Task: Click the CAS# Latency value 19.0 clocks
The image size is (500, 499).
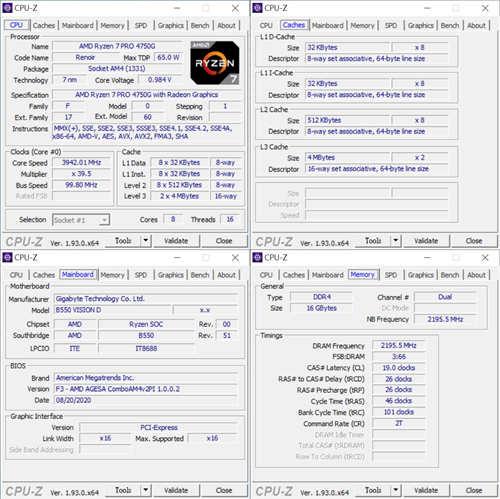Action: coord(399,368)
